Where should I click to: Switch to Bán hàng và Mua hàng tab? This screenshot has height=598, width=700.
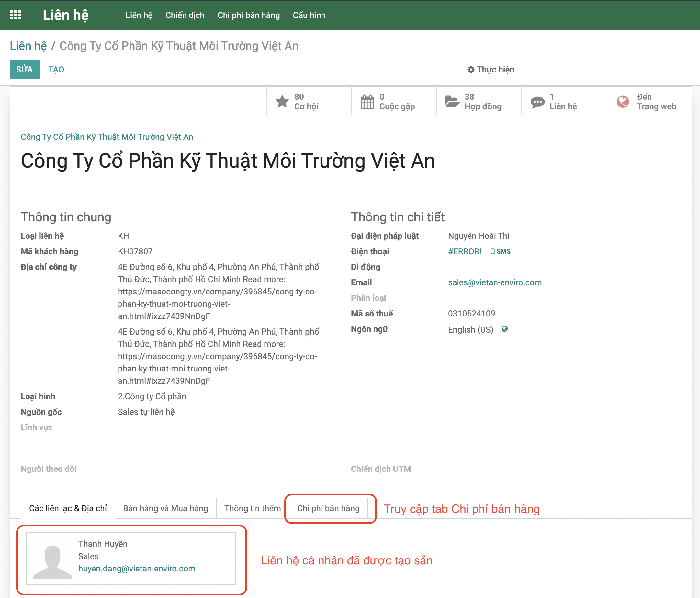(x=165, y=508)
